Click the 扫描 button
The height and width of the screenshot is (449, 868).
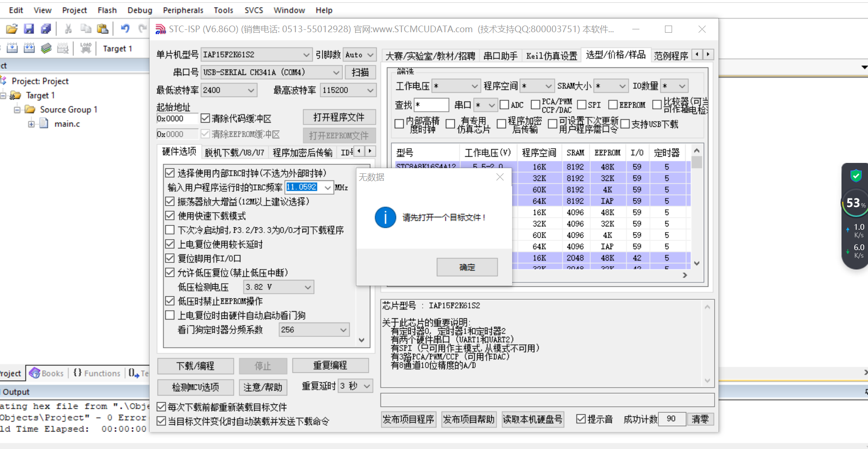point(360,72)
